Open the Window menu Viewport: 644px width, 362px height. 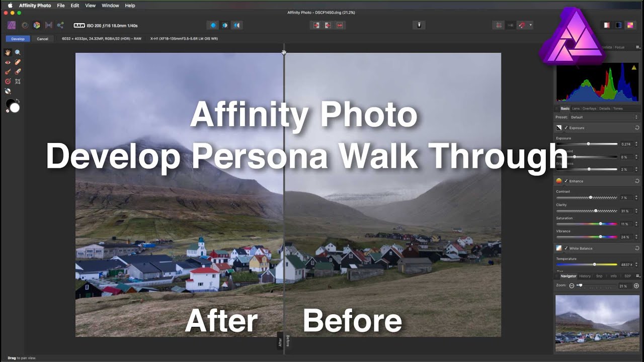[110, 6]
